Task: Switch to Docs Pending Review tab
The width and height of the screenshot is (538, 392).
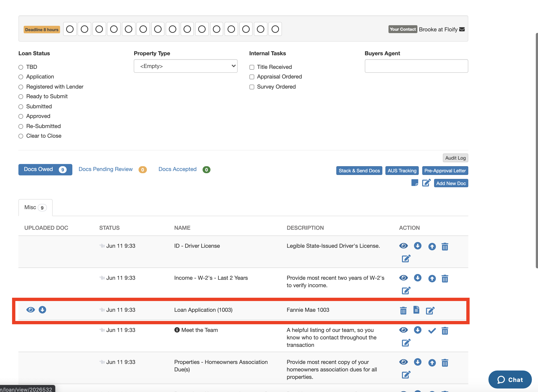Action: coord(105,169)
